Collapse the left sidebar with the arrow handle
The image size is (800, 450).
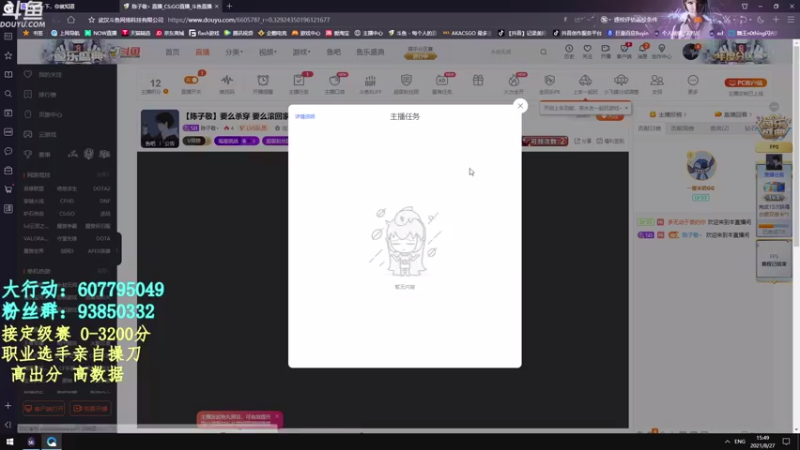(x=118, y=250)
